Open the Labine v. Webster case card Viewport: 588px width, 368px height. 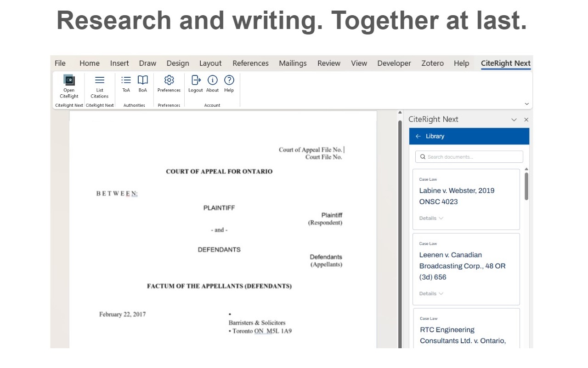466,199
